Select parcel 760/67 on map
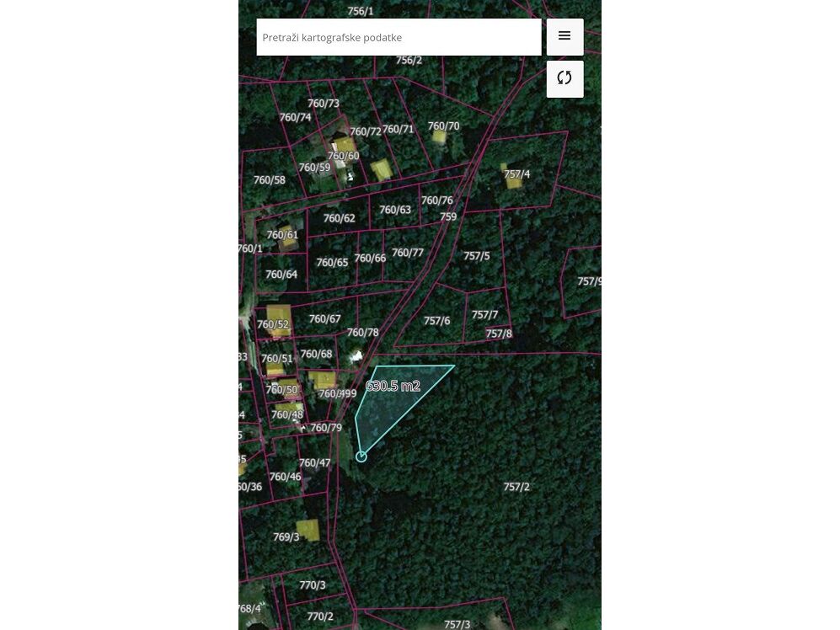Image resolution: width=840 pixels, height=630 pixels. click(324, 318)
